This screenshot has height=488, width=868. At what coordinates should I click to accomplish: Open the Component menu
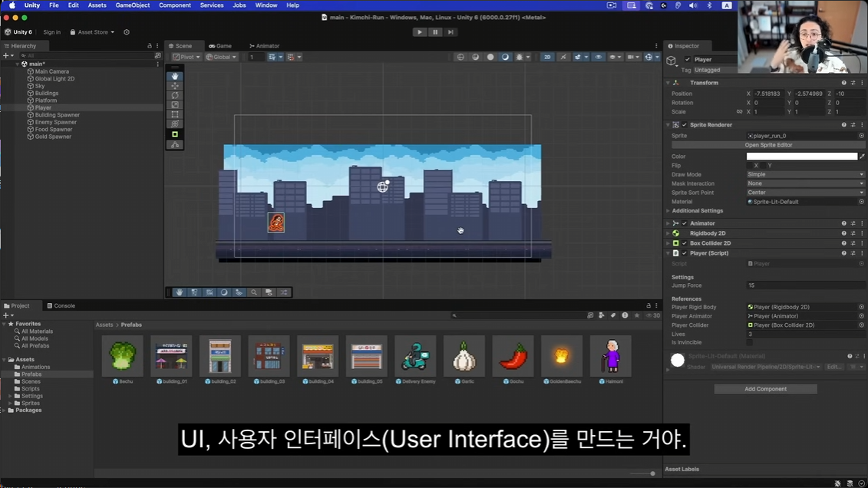[174, 5]
